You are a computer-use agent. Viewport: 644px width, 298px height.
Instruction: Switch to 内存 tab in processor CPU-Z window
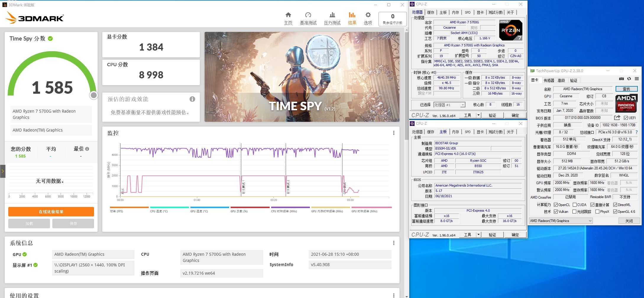[x=455, y=12]
